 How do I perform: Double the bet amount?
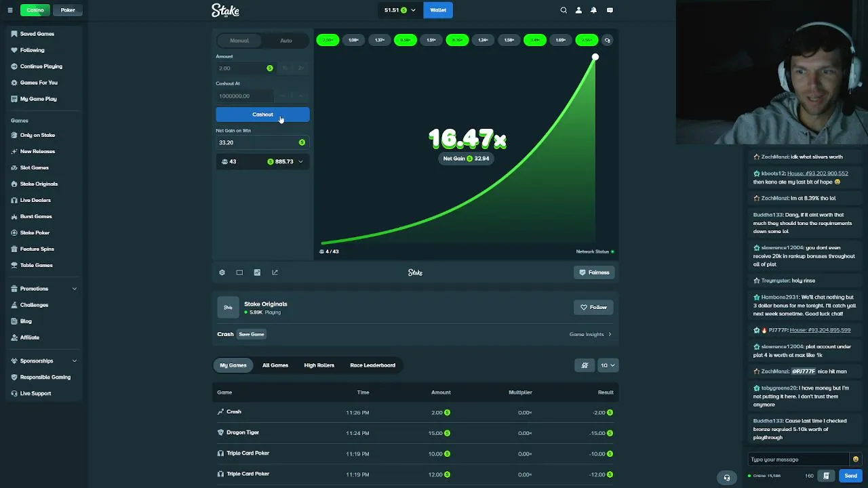tap(301, 68)
